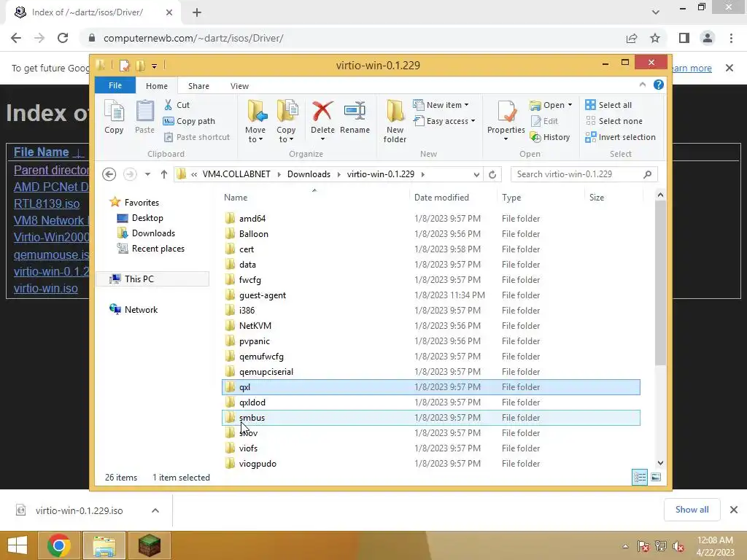Open RTL8139.iso link in Chrome page
The width and height of the screenshot is (747, 560).
coord(47,204)
